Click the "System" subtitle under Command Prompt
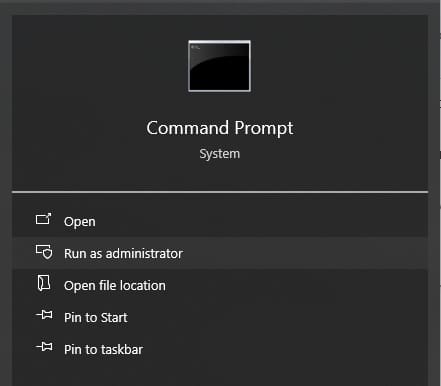This screenshot has height=386, width=441. click(x=219, y=154)
